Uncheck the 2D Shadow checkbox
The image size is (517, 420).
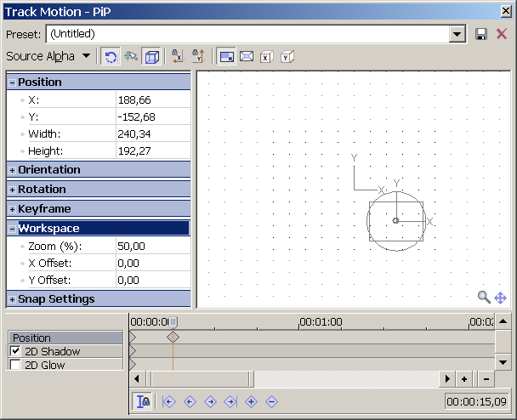tap(15, 351)
